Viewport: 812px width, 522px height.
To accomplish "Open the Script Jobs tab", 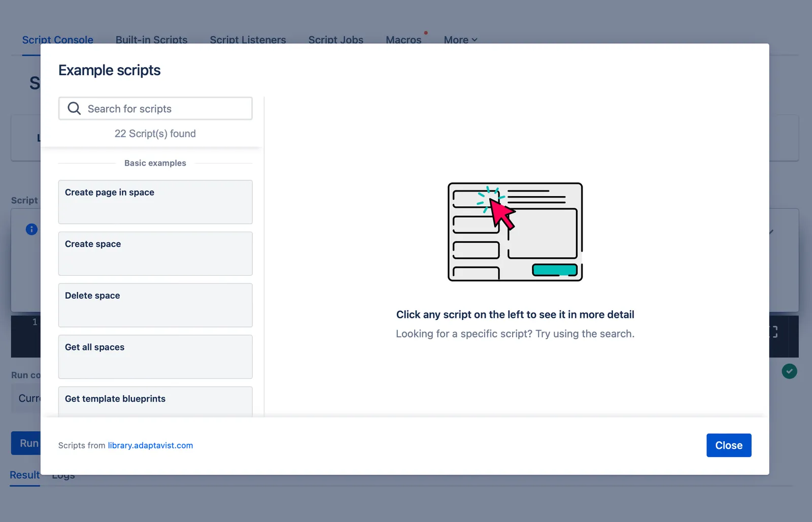I will [x=335, y=40].
